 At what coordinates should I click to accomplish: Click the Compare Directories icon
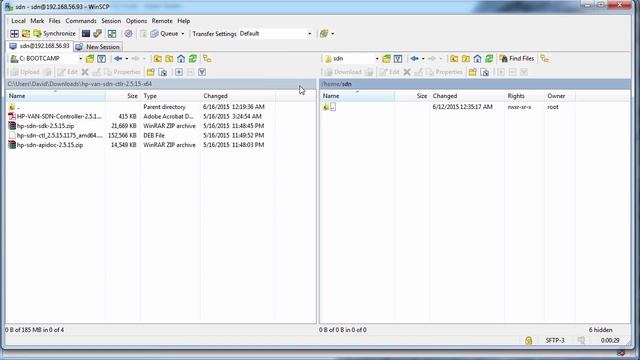26,33
